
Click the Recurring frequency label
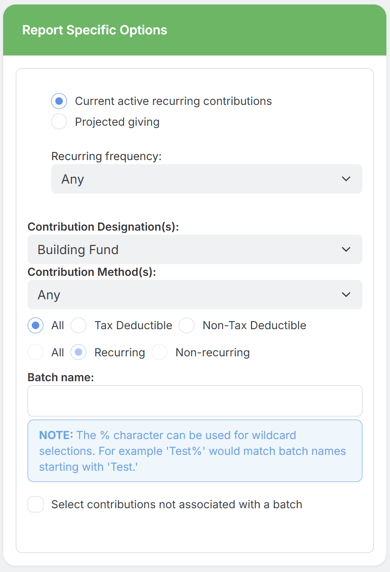106,156
